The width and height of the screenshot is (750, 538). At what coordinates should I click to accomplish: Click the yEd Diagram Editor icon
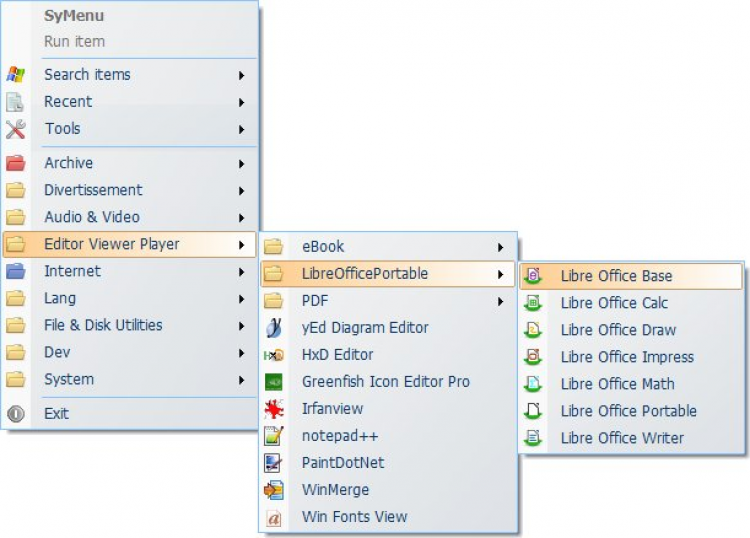(273, 328)
